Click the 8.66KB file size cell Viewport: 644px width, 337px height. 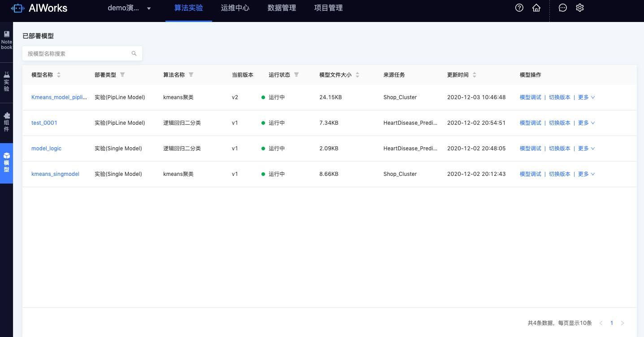click(x=329, y=174)
